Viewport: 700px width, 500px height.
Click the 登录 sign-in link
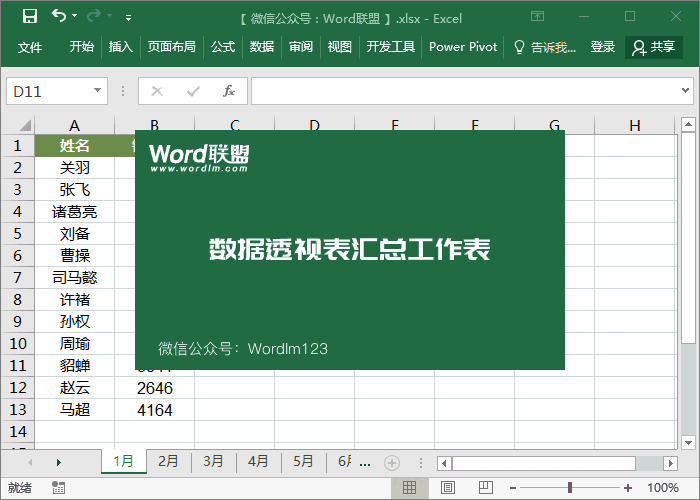click(x=603, y=46)
